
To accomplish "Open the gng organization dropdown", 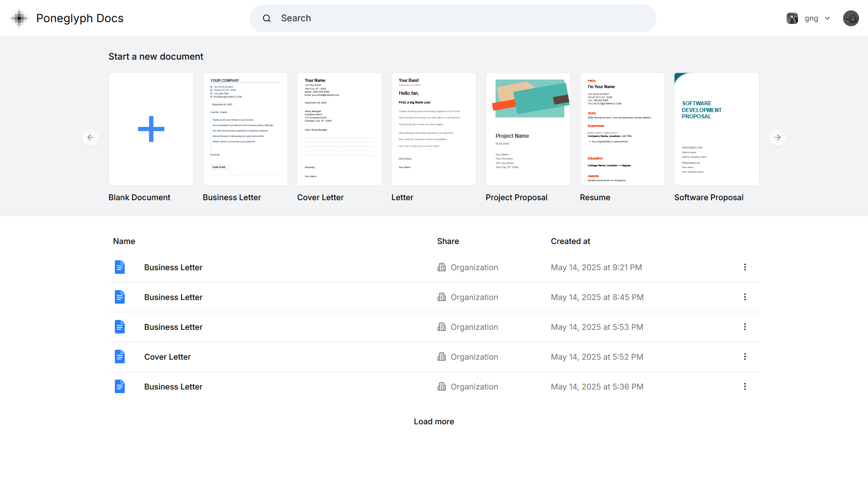I will click(x=809, y=18).
